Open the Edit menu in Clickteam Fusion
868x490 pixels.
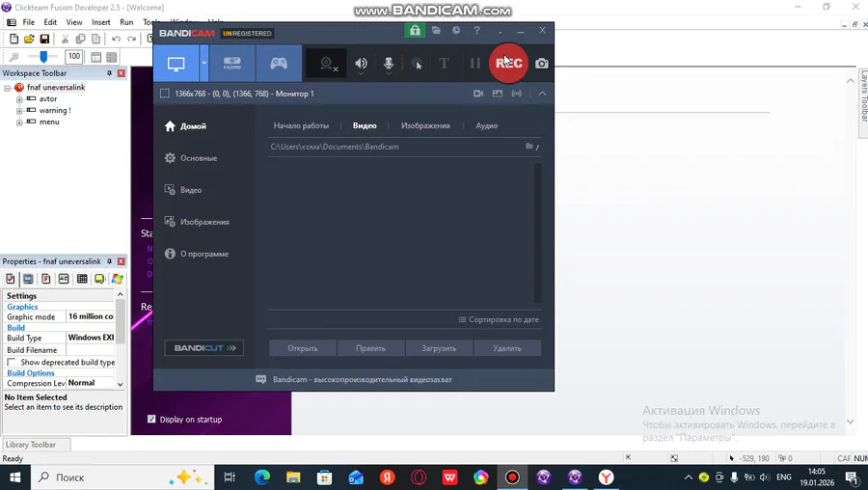point(50,22)
